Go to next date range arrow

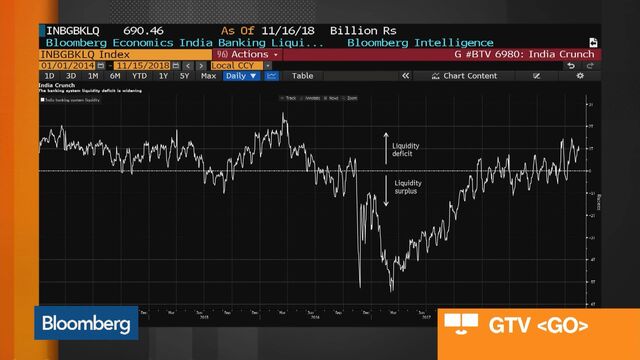(201, 66)
